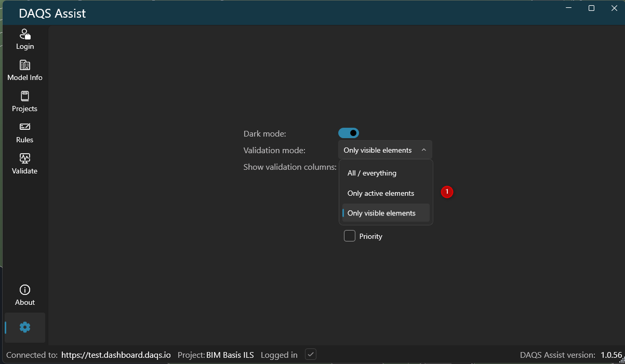Minimize the DAQS Assist window
625x364 pixels.
tap(568, 8)
